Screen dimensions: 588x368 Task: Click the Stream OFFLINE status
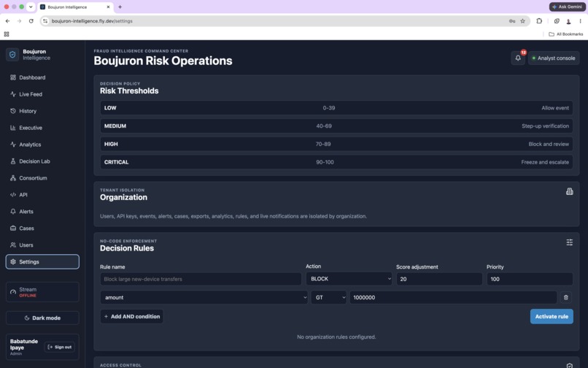[x=28, y=296]
